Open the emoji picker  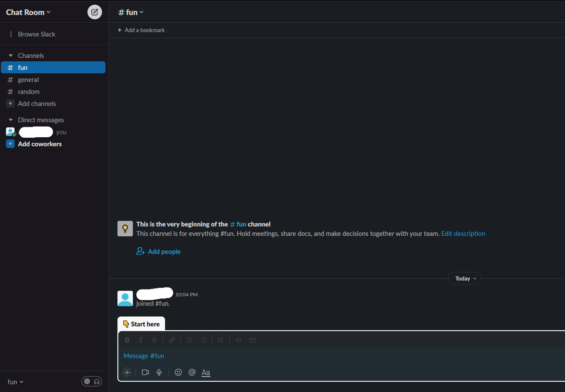coord(178,372)
